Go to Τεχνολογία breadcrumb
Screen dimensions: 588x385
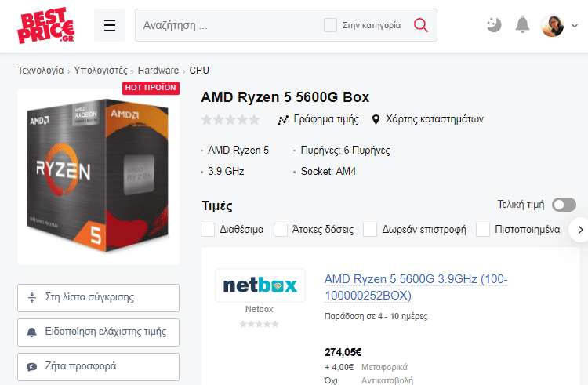pyautogui.click(x=41, y=71)
